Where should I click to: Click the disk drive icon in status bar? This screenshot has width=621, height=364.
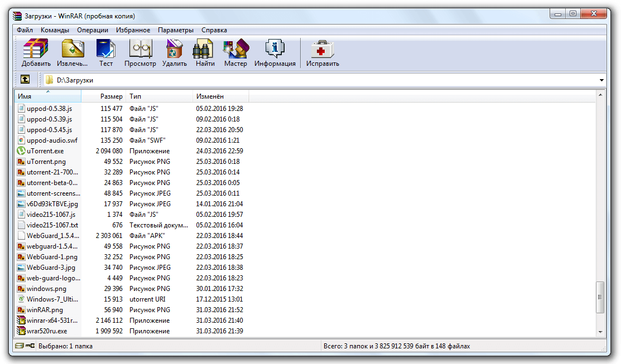pos(20,346)
